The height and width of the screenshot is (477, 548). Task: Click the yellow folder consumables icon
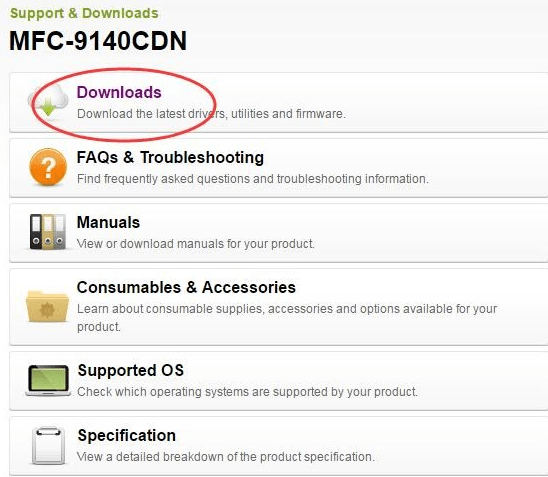coord(47,306)
